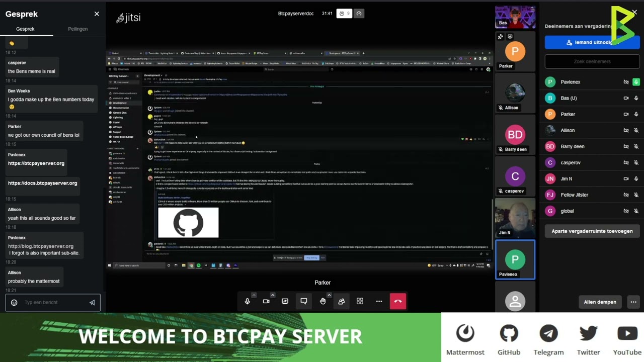Open the docs.btcpayserver.org link in chat
The height and width of the screenshot is (362, 644).
pyautogui.click(x=42, y=183)
